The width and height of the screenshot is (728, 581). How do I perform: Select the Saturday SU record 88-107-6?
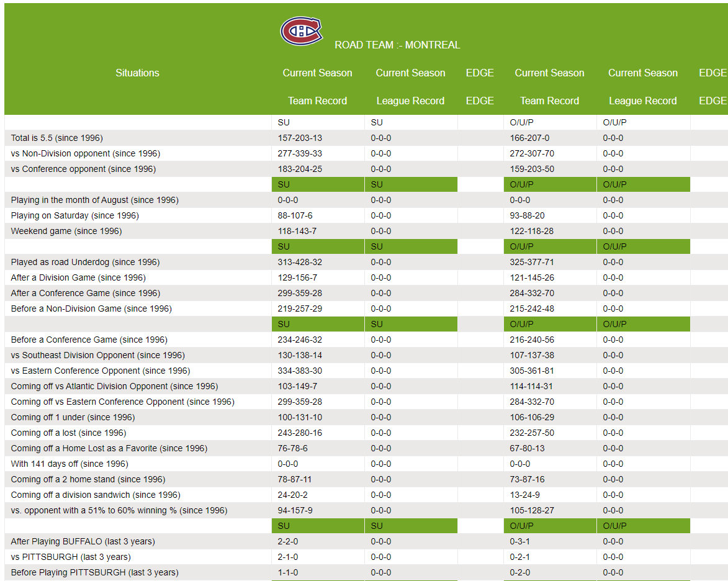(x=295, y=215)
